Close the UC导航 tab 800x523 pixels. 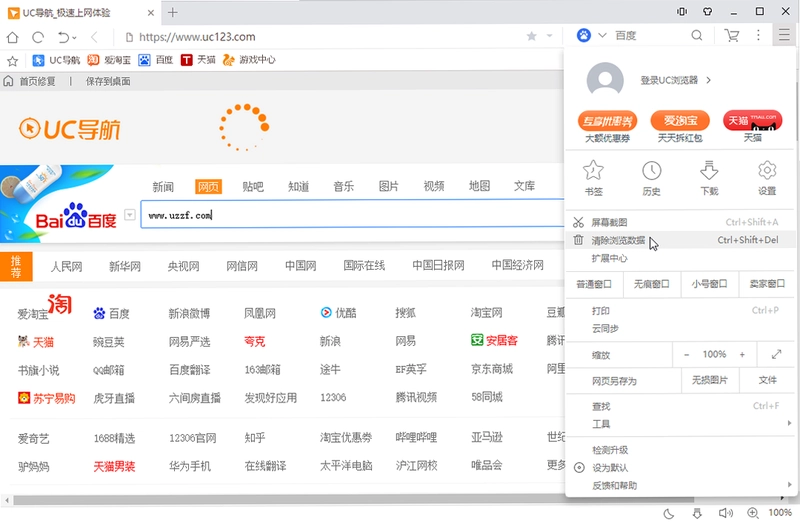[151, 13]
